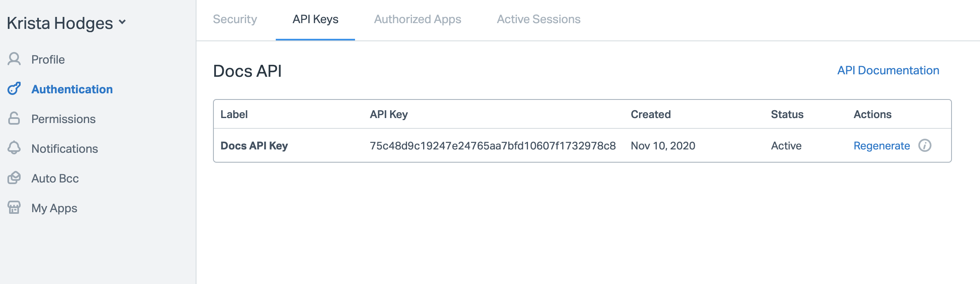
Task: Open the user menu chevron
Action: click(x=121, y=23)
